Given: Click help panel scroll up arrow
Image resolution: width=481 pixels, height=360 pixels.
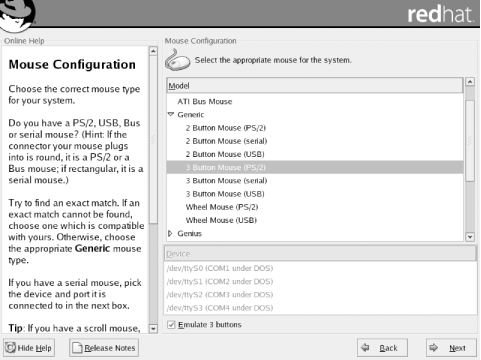Looking at the screenshot, I should point(153,51).
